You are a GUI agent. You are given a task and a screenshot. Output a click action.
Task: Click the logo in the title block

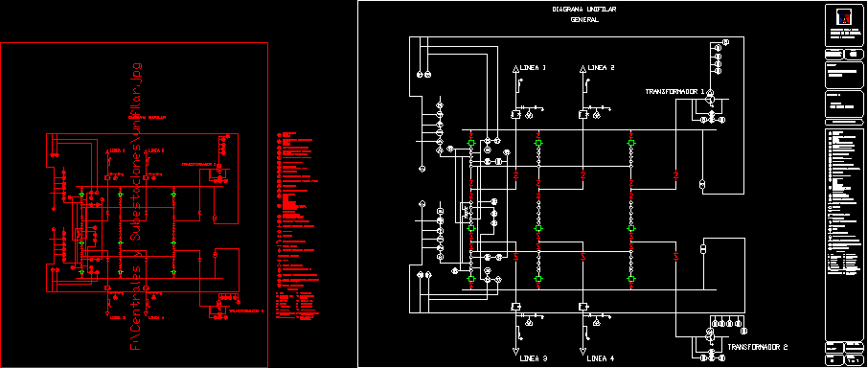click(844, 18)
